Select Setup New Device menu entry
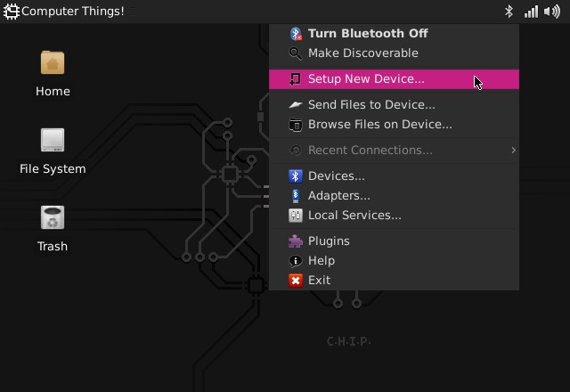 click(366, 79)
